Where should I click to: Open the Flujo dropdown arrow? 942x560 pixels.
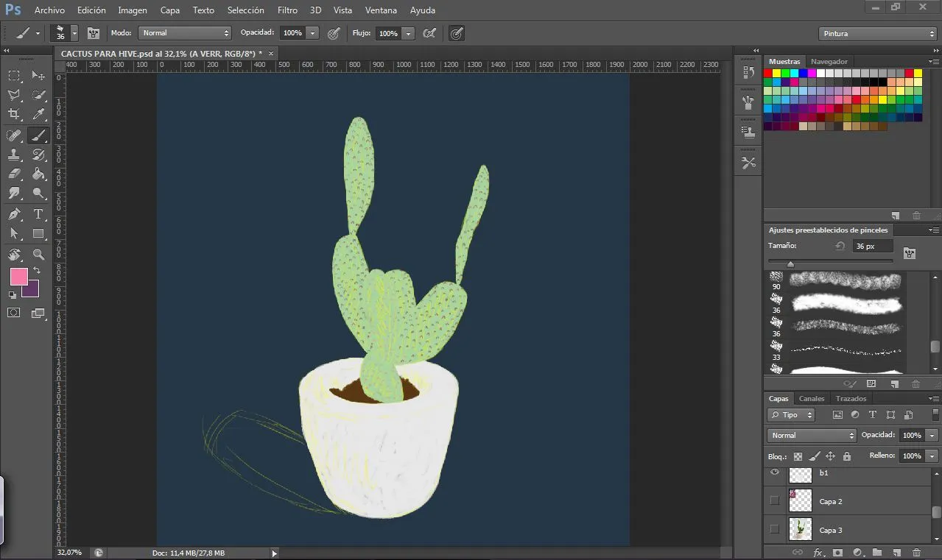pos(408,33)
